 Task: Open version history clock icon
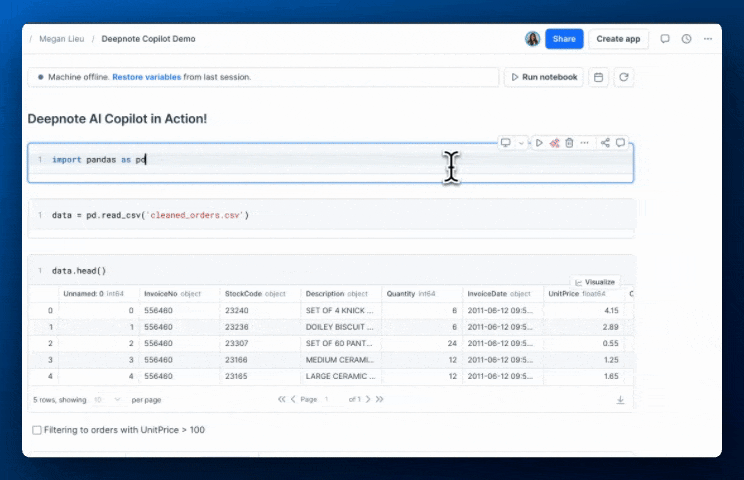coord(686,39)
